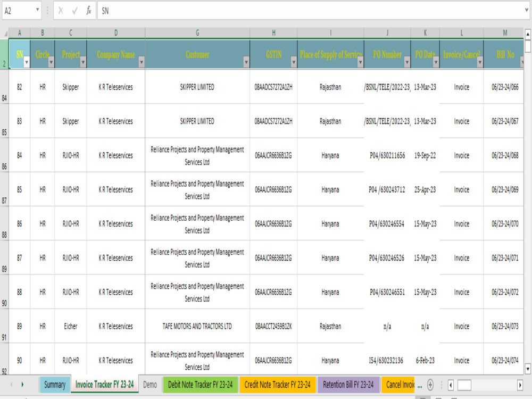Open GSTIN column filter dropdown
532x399 pixels.
tap(294, 62)
